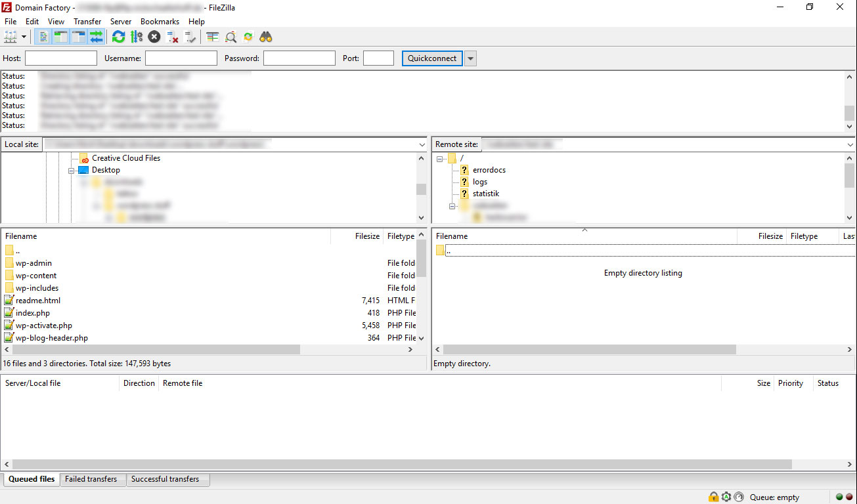857x504 pixels.
Task: Sort local files by the Filesize column
Action: click(x=366, y=236)
